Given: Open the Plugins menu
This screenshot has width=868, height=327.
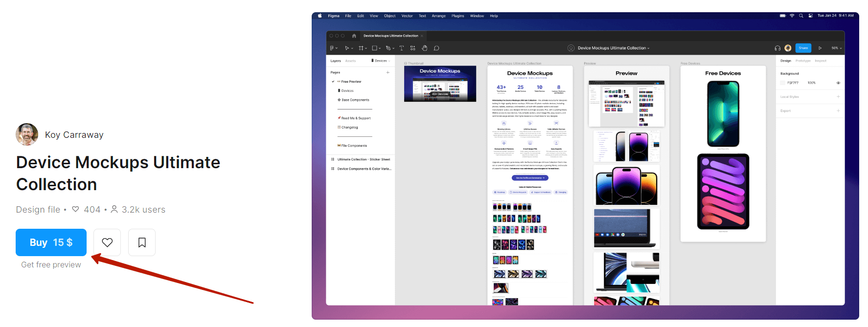Looking at the screenshot, I should point(457,16).
